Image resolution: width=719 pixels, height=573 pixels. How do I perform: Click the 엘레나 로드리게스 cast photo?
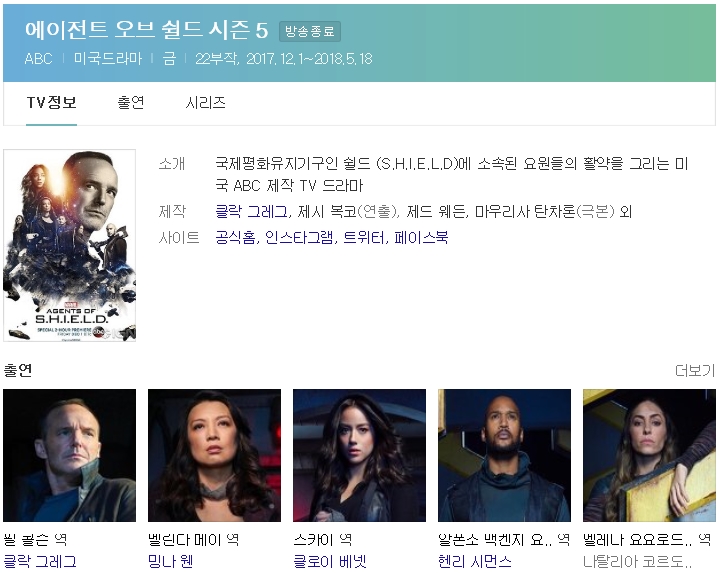click(x=649, y=455)
